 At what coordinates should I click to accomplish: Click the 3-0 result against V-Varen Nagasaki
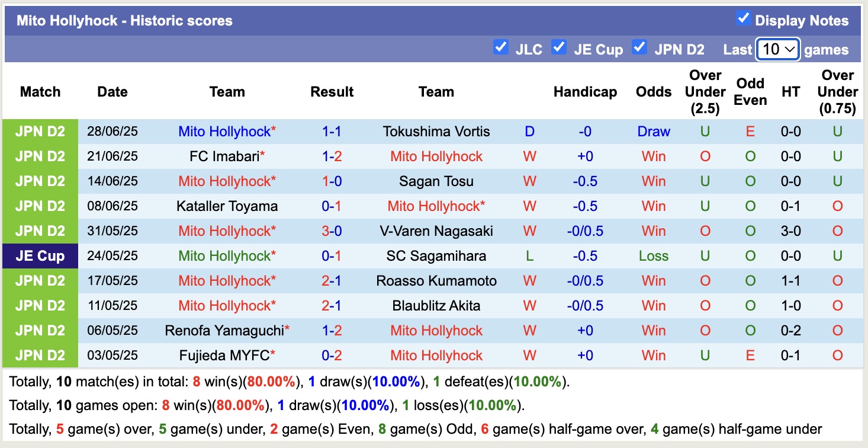332,231
